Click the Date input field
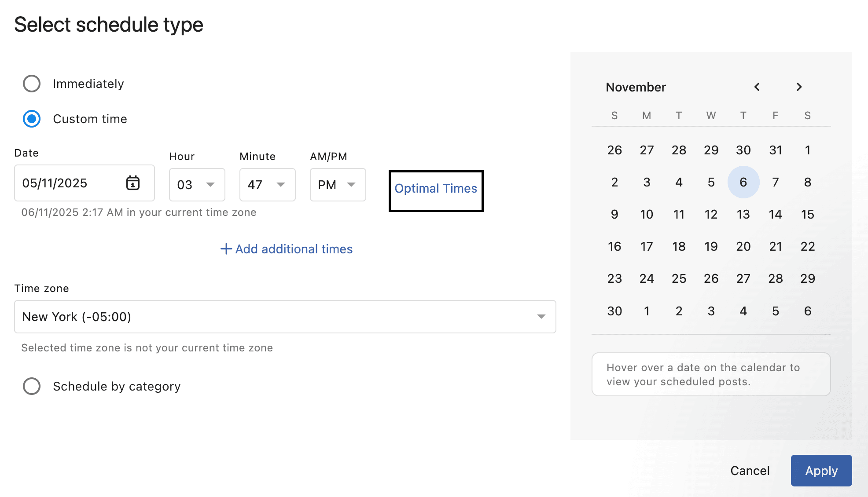Image resolution: width=868 pixels, height=497 pixels. pyautogui.click(x=70, y=183)
